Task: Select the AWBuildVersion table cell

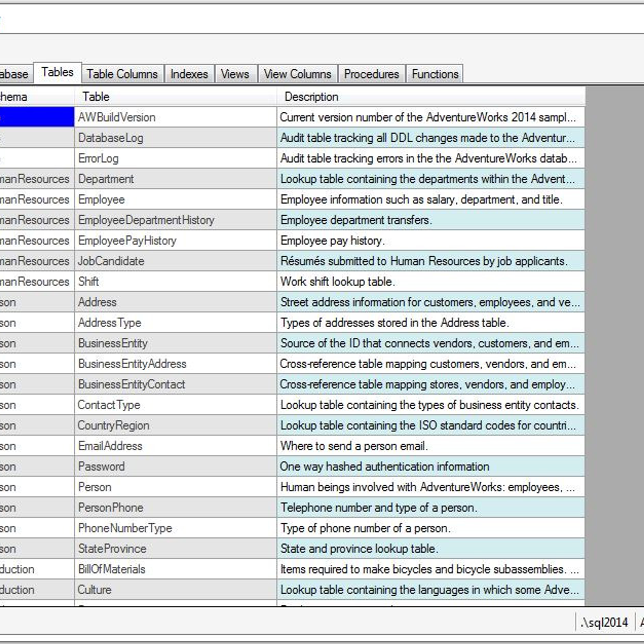Action: [175, 117]
